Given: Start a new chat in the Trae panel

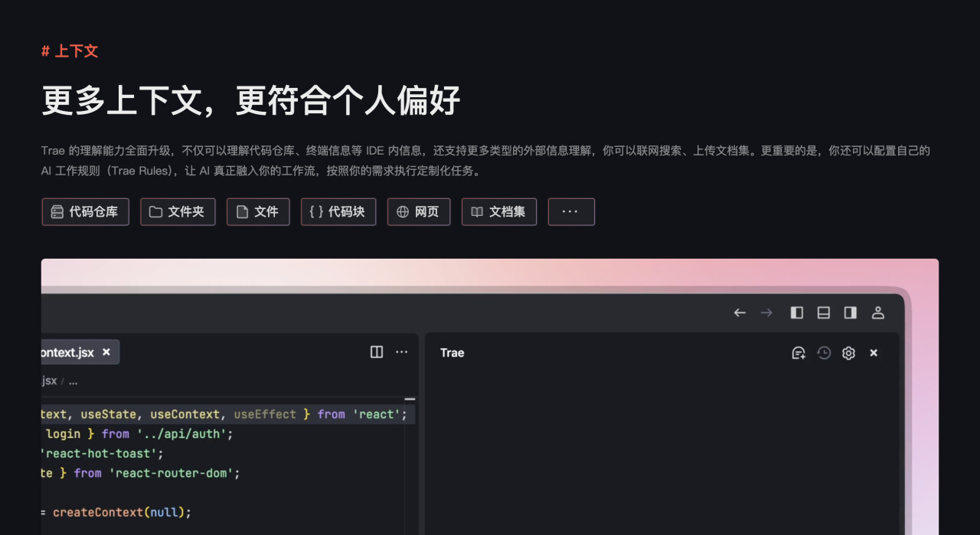Looking at the screenshot, I should (798, 352).
